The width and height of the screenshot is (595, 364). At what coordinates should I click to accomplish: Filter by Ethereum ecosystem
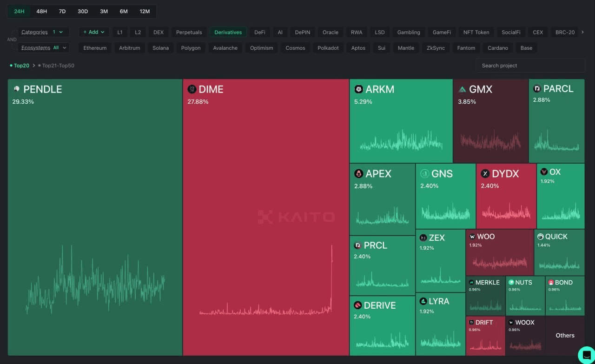tap(95, 48)
